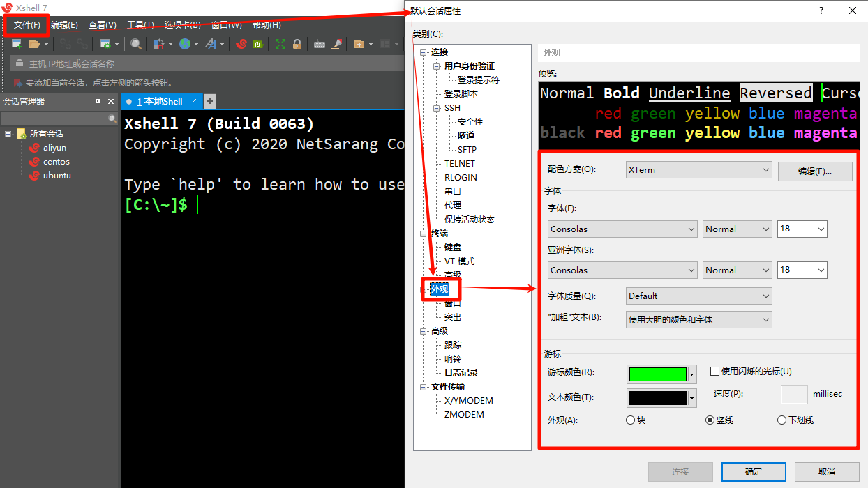
Task: Close the session manager panel
Action: click(x=111, y=102)
